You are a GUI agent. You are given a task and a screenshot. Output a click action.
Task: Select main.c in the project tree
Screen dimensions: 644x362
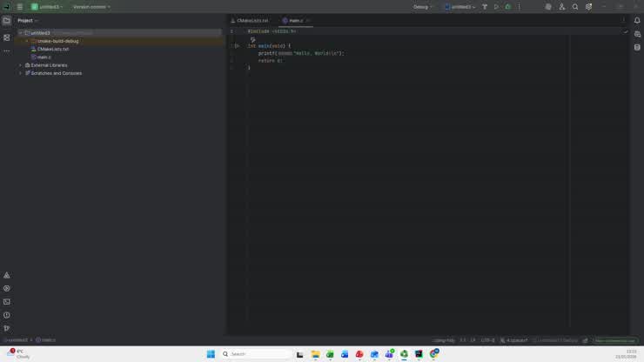coord(44,57)
